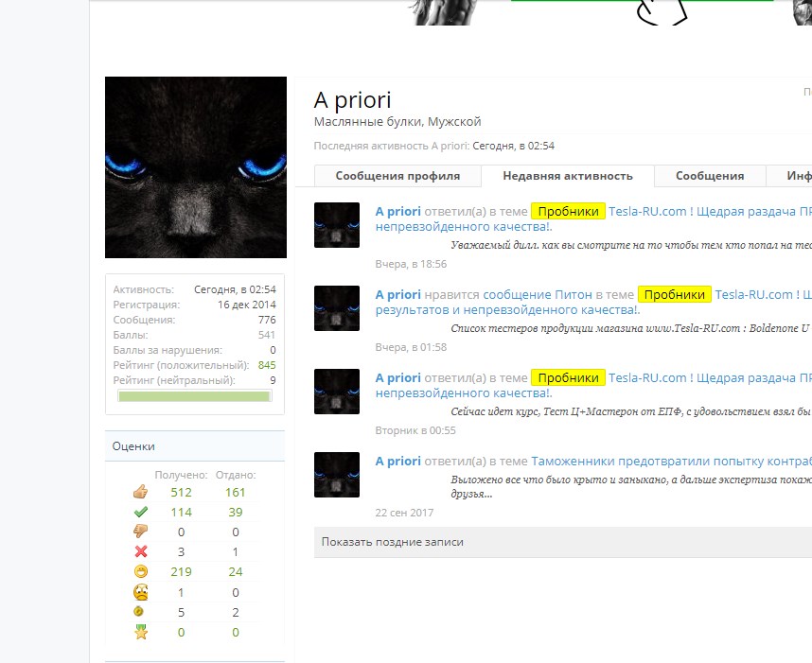Click the small avatar beside the 22 сен 2017 entry
The height and width of the screenshot is (663, 812).
337,475
